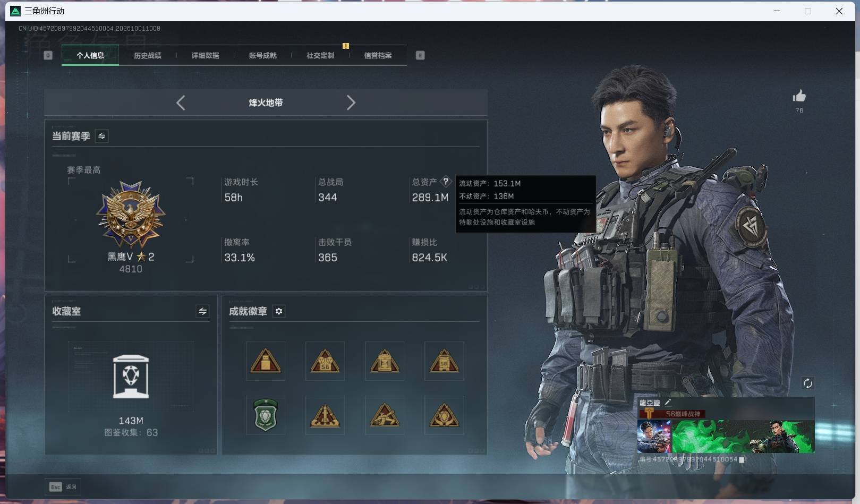Screen dimensions: 860x504
Task: Go to the 信誉档案 tab
Action: click(378, 55)
